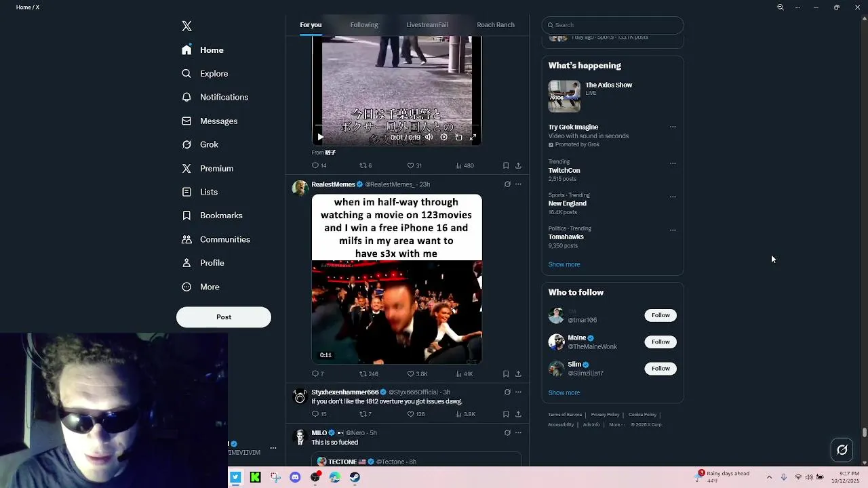The height and width of the screenshot is (488, 868).
Task: Reply to the RealestMemes post
Action: [318, 373]
